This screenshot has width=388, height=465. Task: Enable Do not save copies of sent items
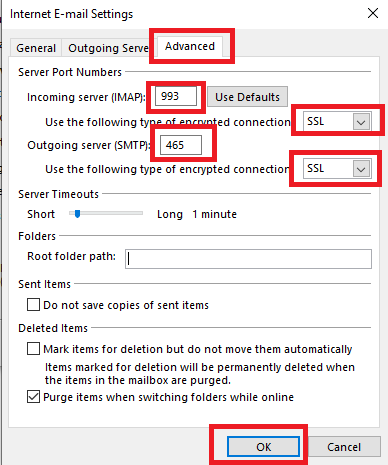coord(33,305)
